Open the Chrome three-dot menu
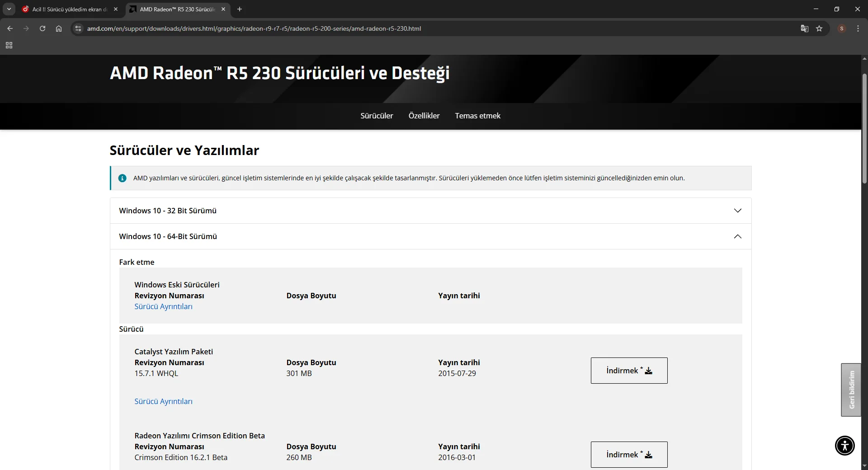This screenshot has width=868, height=470. 858,28
